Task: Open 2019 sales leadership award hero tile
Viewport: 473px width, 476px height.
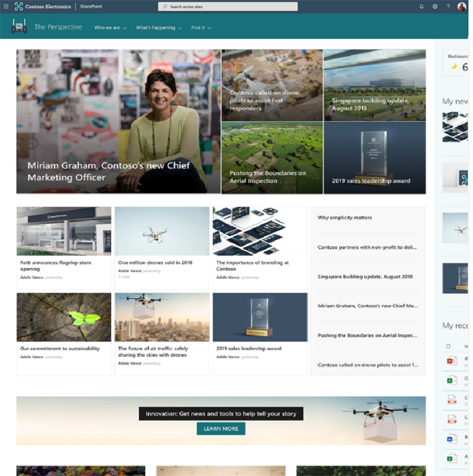Action: coord(374,158)
